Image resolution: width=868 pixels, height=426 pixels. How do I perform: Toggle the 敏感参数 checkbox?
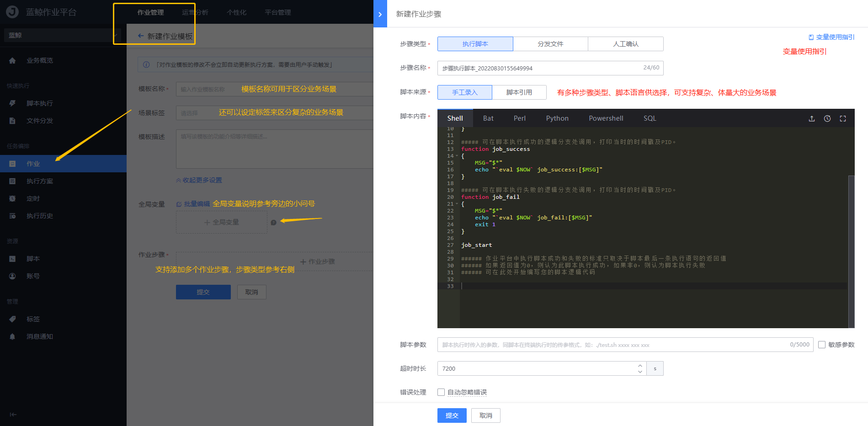coord(822,345)
